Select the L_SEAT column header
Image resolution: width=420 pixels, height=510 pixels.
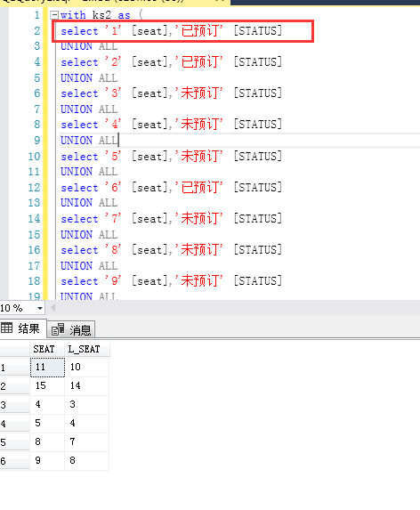[x=87, y=349]
